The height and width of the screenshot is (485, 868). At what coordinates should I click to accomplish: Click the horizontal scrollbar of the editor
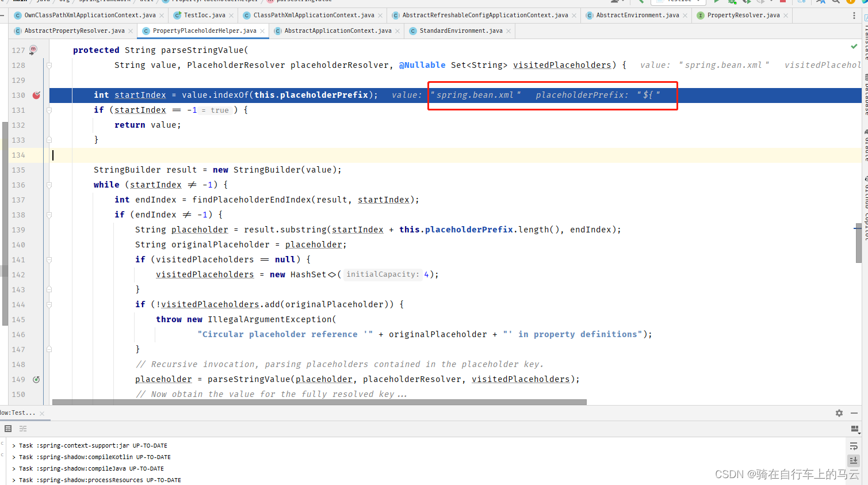click(x=319, y=402)
